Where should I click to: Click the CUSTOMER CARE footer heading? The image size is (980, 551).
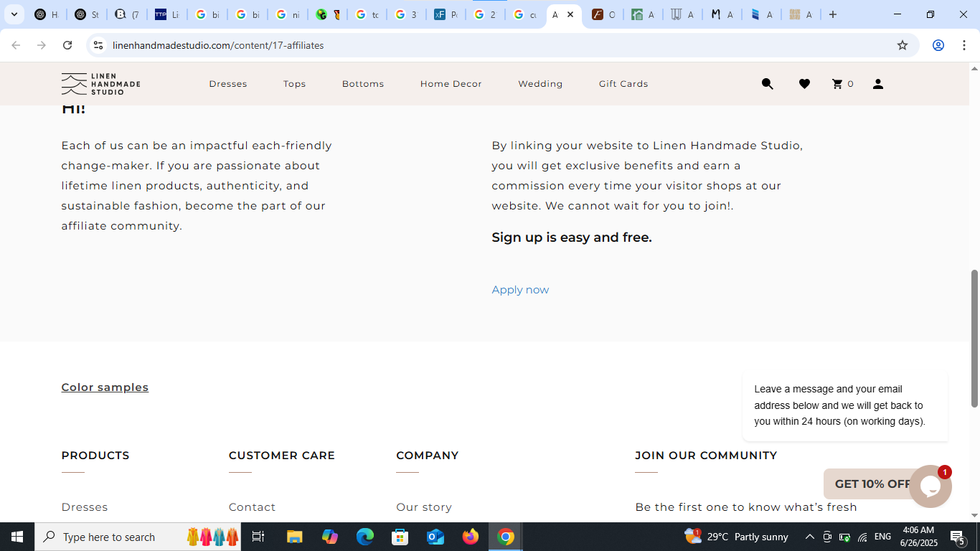coord(282,456)
